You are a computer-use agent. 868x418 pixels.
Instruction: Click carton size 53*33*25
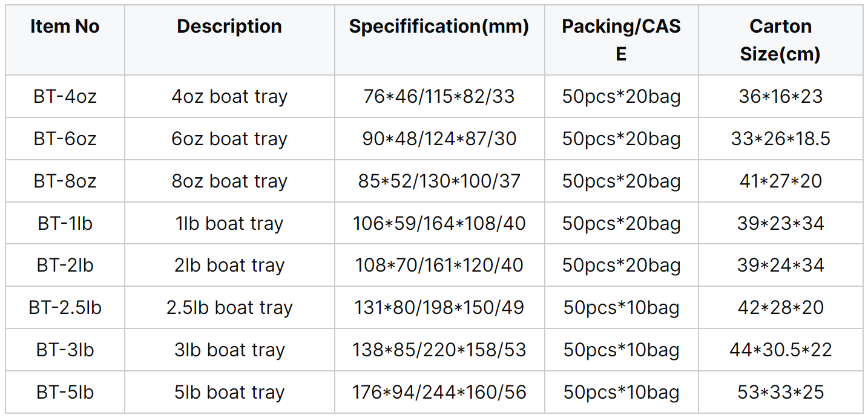[x=780, y=393]
